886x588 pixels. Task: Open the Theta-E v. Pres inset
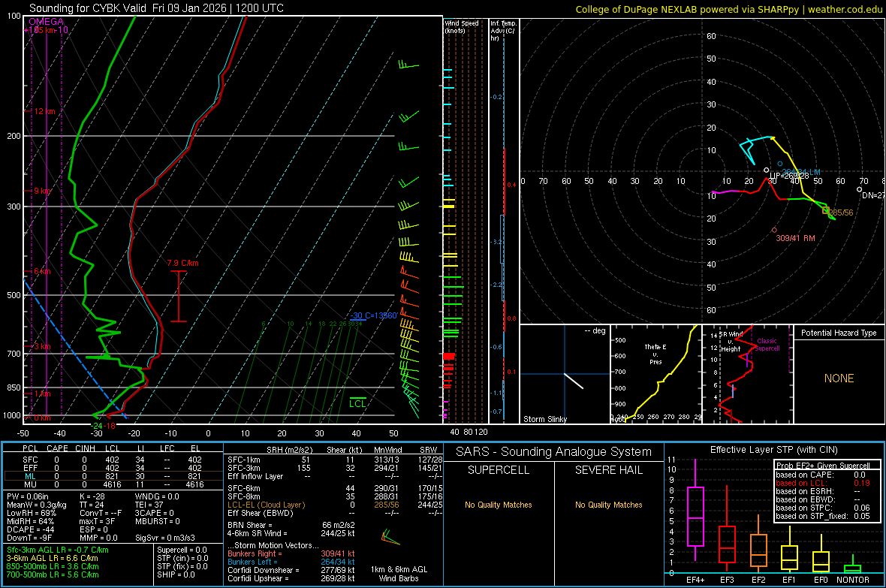pyautogui.click(x=655, y=374)
